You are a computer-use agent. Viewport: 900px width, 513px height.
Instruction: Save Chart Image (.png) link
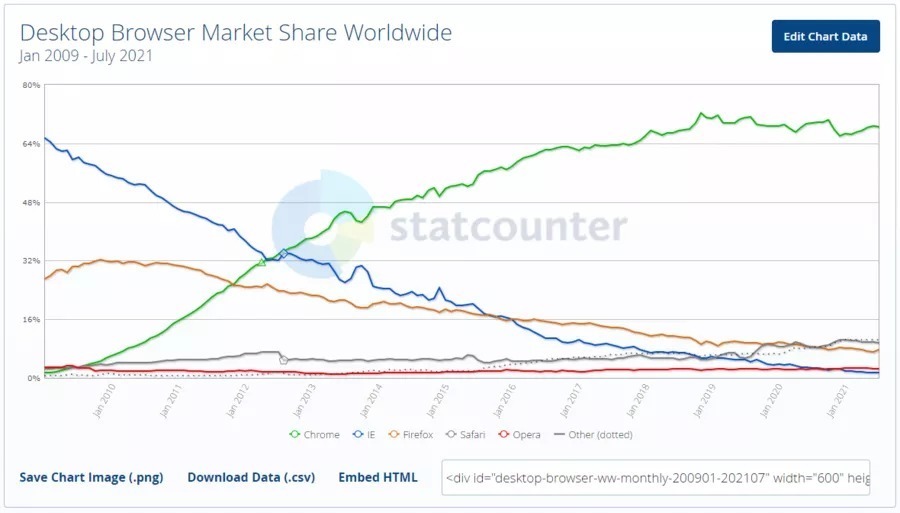pyautogui.click(x=91, y=478)
